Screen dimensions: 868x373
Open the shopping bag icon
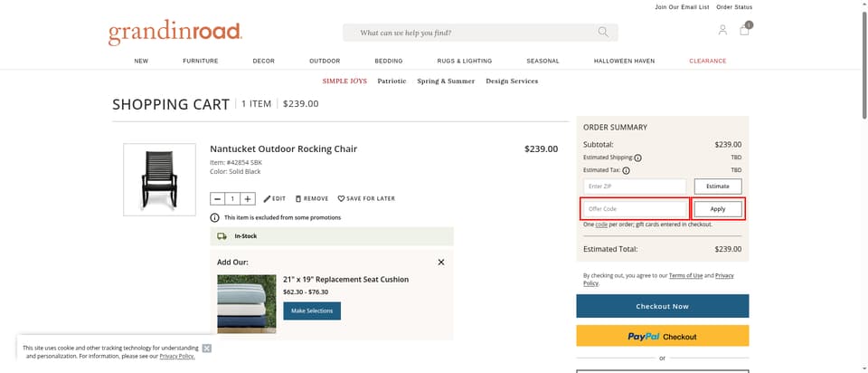pyautogui.click(x=744, y=30)
